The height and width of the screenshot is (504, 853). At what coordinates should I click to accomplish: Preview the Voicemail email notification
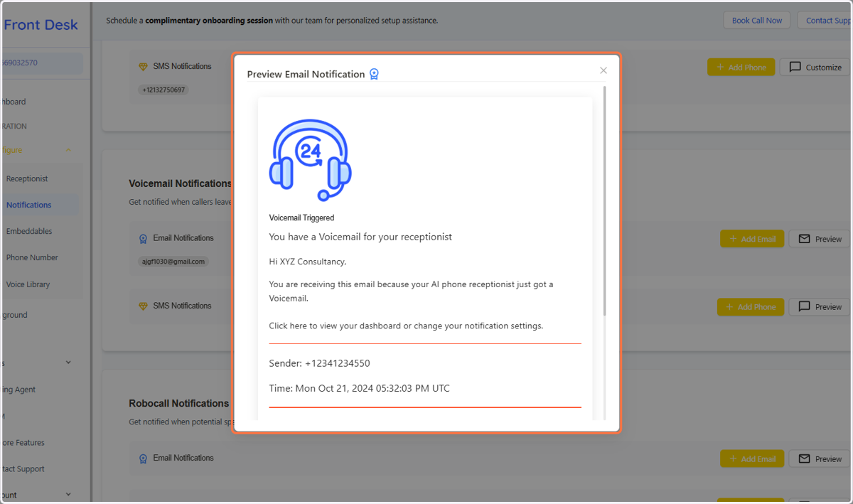click(x=820, y=239)
